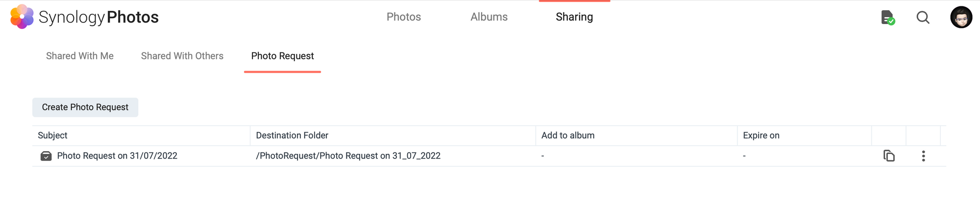Click the Destination Folder column header
980x210 pixels.
292,135
